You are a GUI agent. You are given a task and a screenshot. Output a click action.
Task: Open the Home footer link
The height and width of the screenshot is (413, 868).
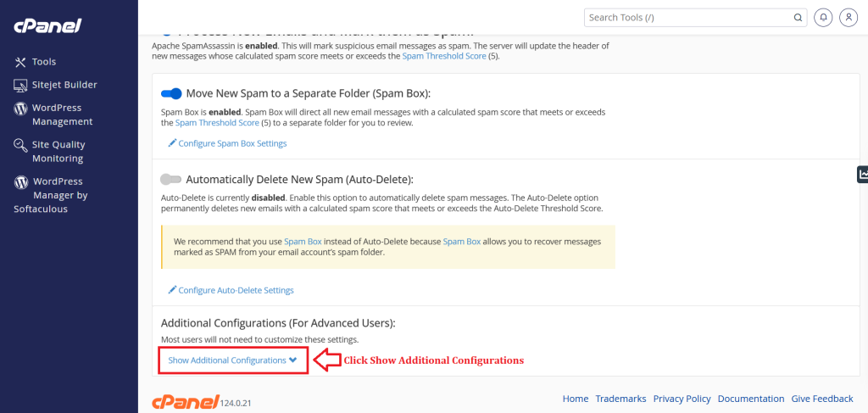point(576,399)
